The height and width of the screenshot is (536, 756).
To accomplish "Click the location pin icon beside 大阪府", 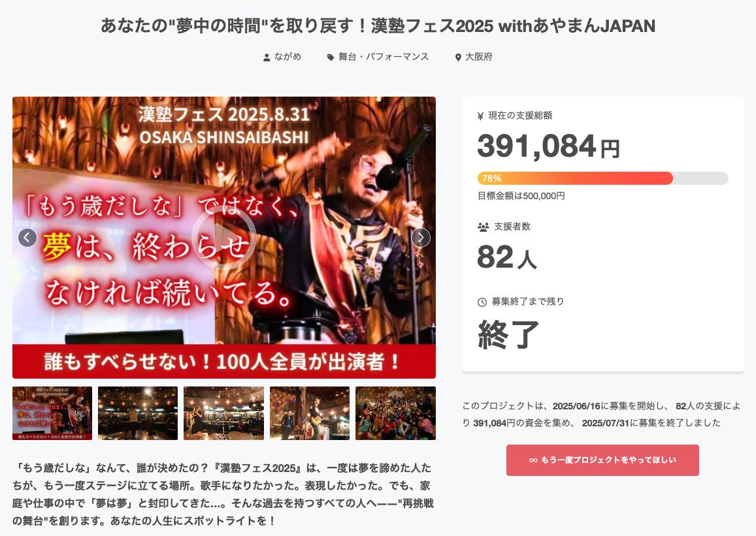I will point(458,57).
